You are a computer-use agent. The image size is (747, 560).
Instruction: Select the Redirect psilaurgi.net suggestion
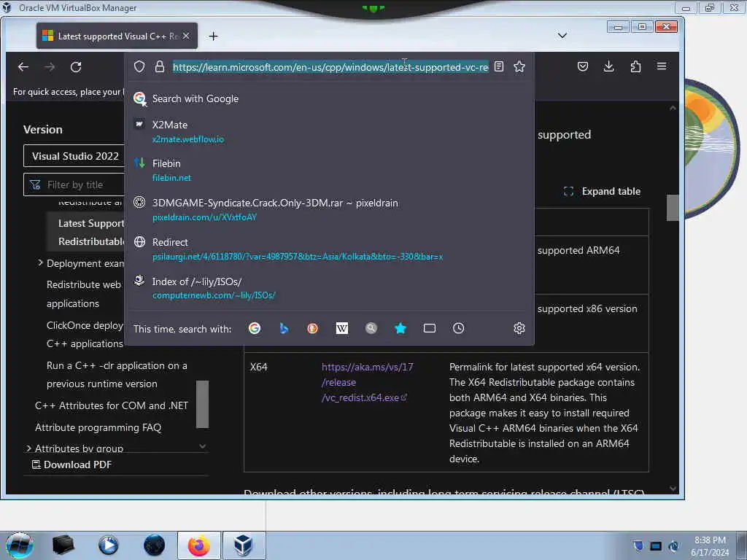pyautogui.click(x=330, y=249)
